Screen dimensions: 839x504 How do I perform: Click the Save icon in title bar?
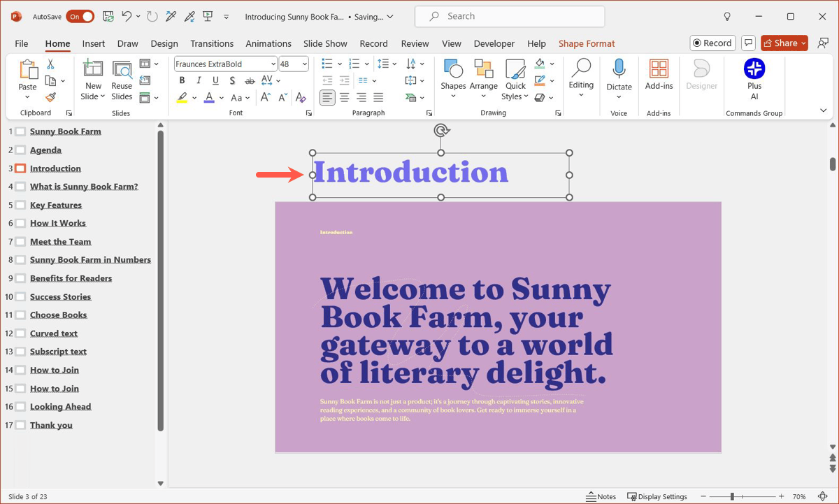[108, 16]
